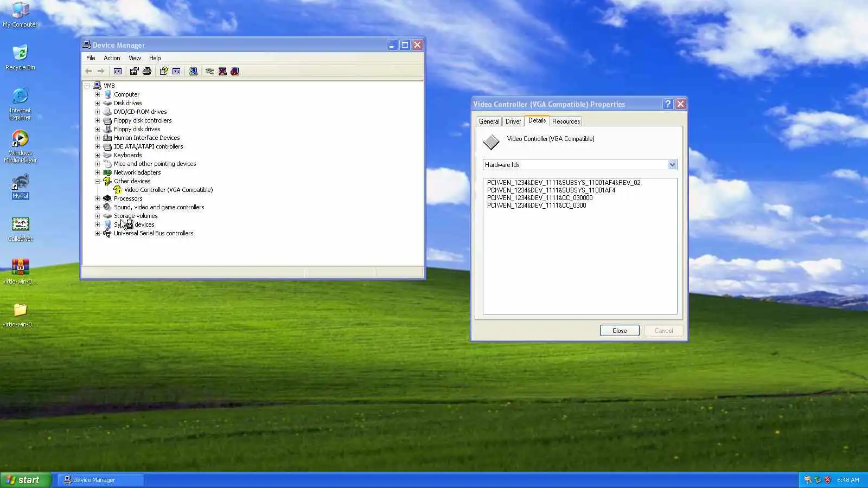Viewport: 868px width, 488px height.
Task: Click the 6:48 AM taskbar clock
Action: pos(848,480)
